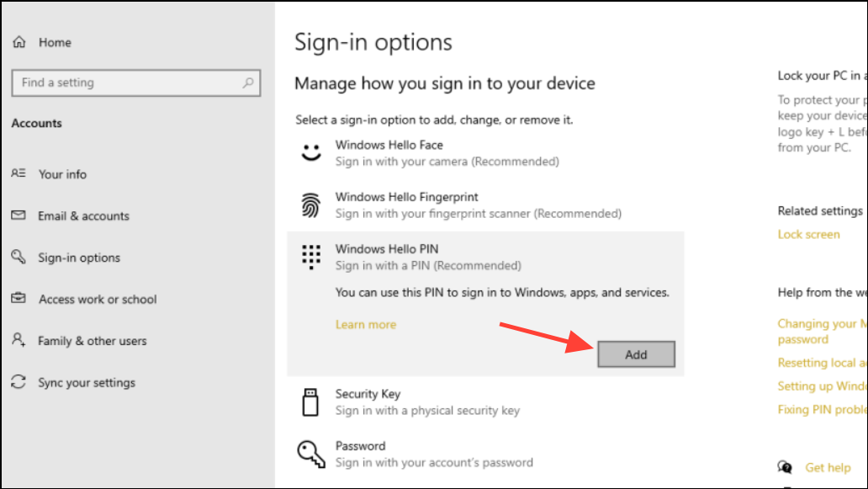868x489 pixels.
Task: Click the Email & accounts envelope icon
Action: tap(19, 215)
